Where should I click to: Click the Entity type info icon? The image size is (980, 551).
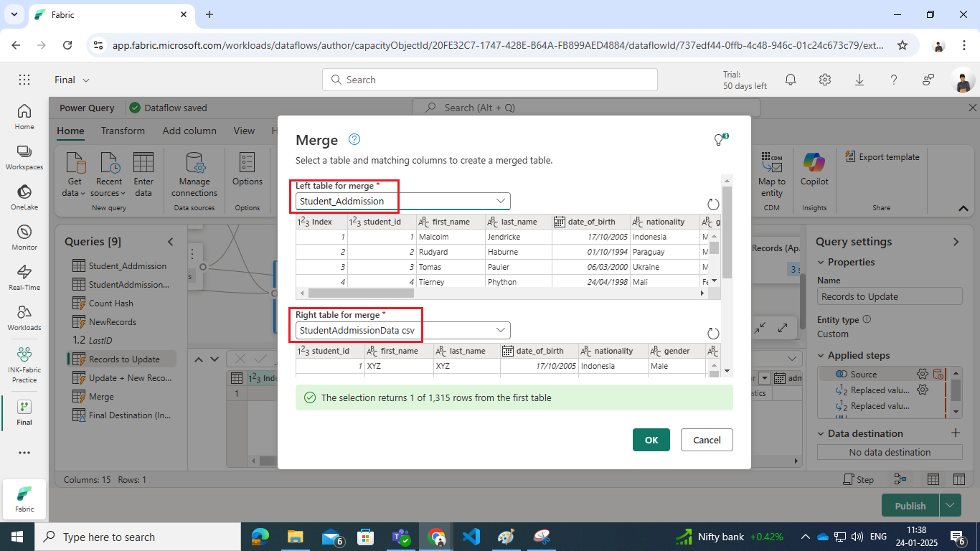[x=867, y=319]
